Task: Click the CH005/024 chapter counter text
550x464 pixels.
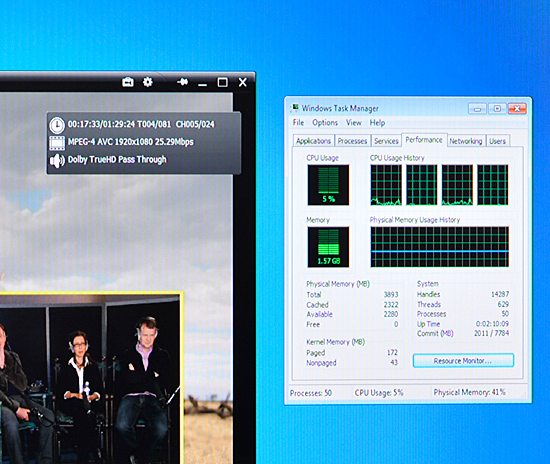Action: pyautogui.click(x=195, y=124)
